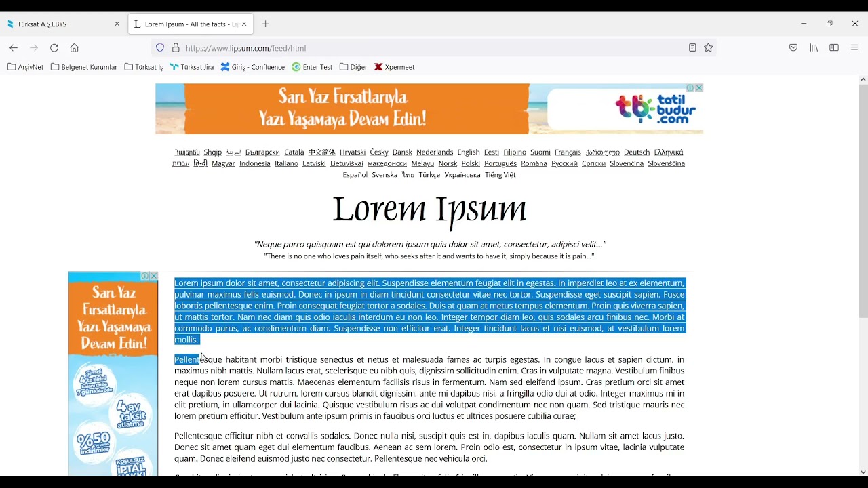868x488 pixels.
Task: Switch language to Polski
Action: coord(471,163)
